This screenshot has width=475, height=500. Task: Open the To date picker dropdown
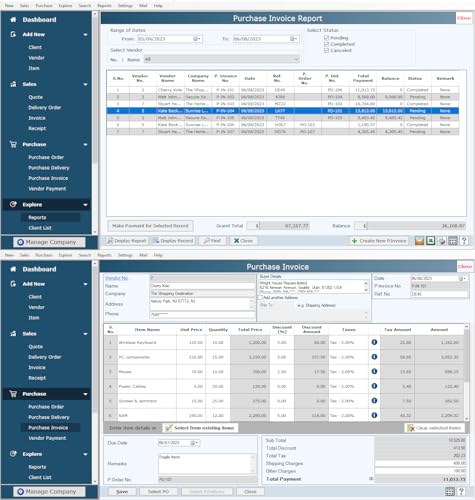click(x=294, y=39)
